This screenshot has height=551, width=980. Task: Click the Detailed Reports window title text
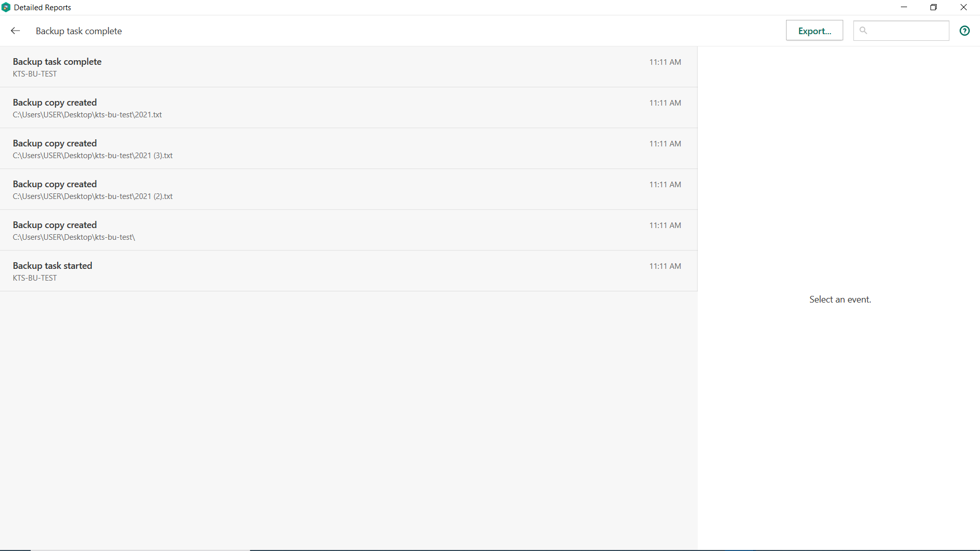click(42, 8)
